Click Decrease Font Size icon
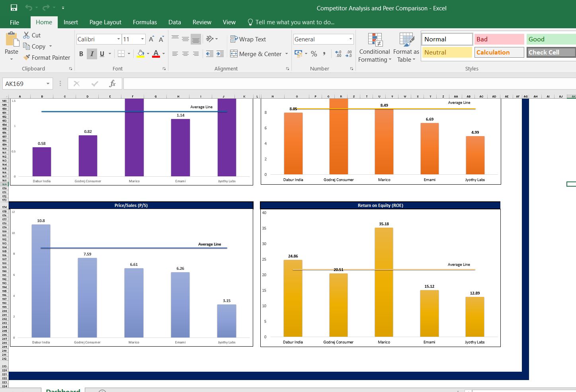The width and height of the screenshot is (576, 392). point(161,39)
